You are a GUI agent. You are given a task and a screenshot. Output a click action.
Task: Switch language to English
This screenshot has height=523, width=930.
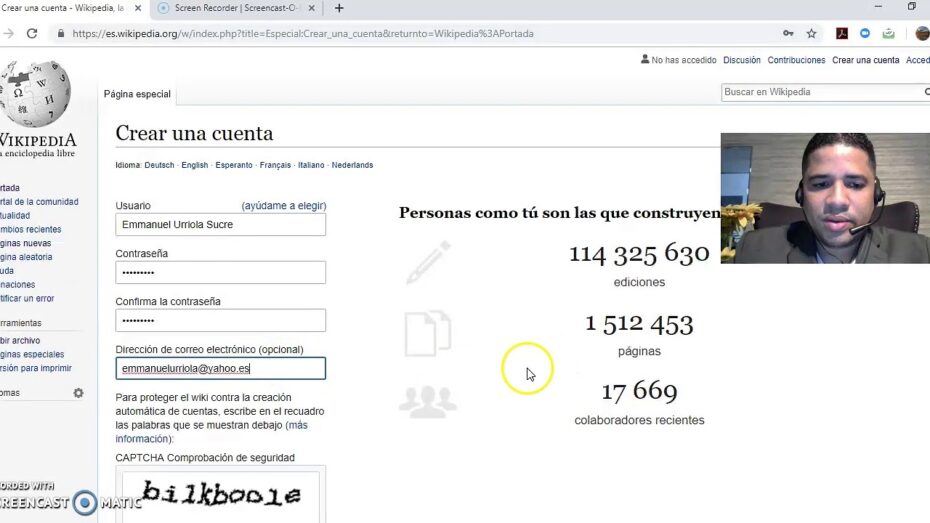pos(195,165)
